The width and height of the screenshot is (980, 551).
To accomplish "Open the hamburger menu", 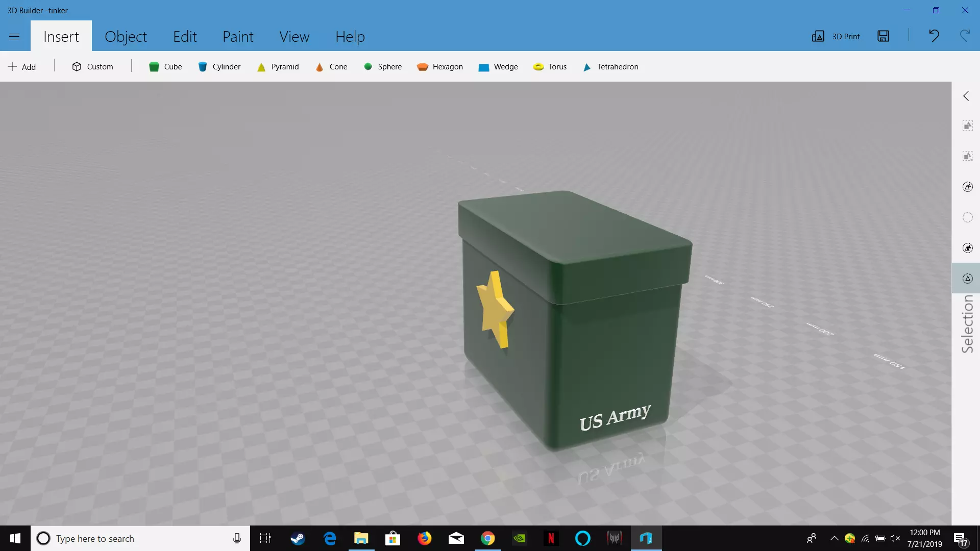I will [14, 36].
